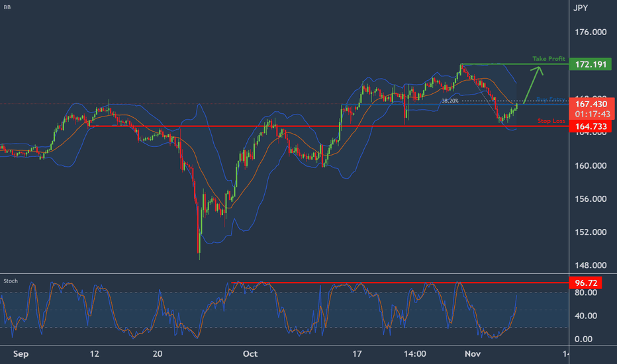Select the red stochastic resistance line
The image size is (617, 364).
400,283
